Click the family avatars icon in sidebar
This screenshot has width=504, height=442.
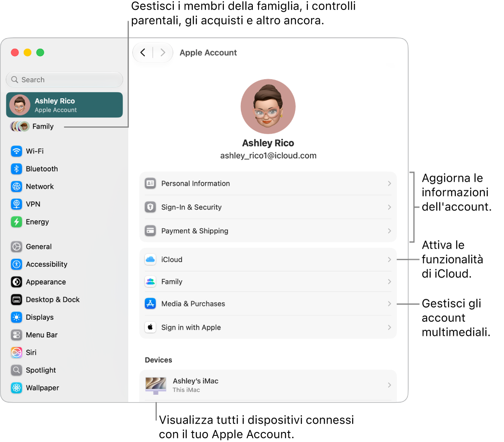tap(20, 126)
